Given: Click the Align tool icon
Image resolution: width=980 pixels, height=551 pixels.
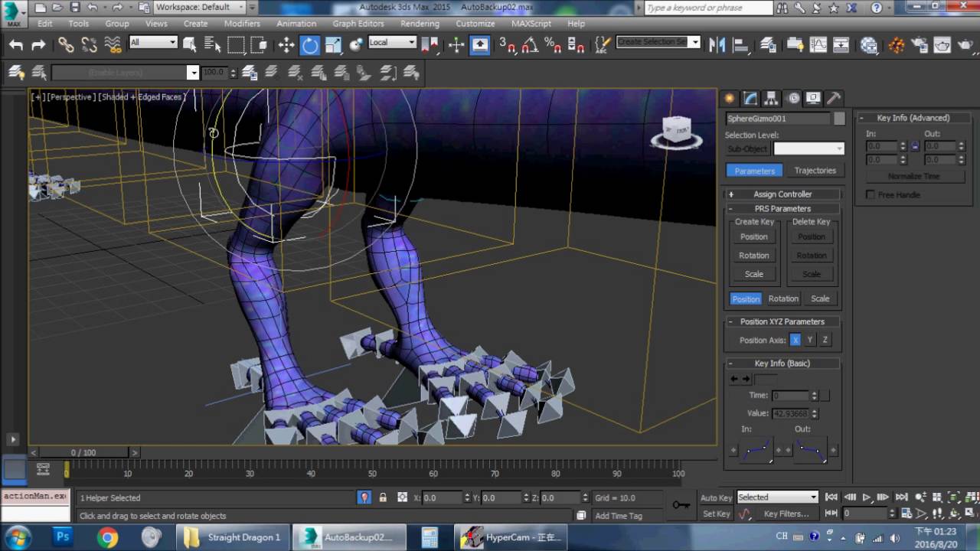Looking at the screenshot, I should 740,44.
